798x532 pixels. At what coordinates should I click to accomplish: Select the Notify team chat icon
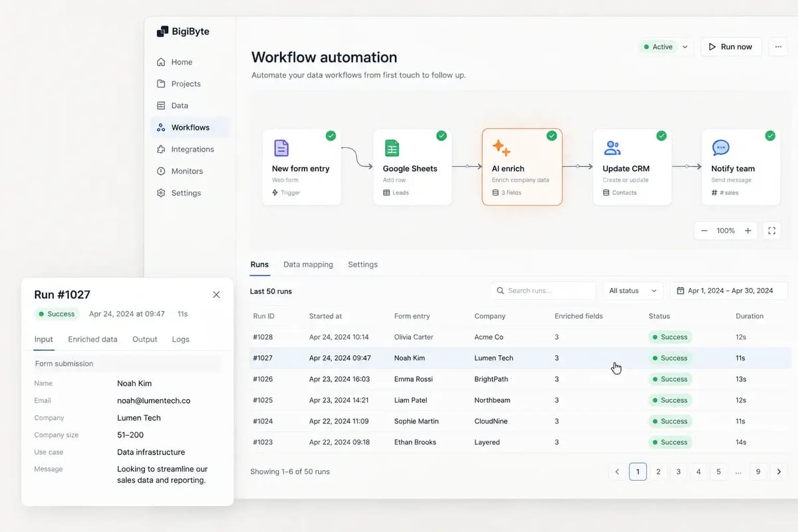[x=721, y=148]
